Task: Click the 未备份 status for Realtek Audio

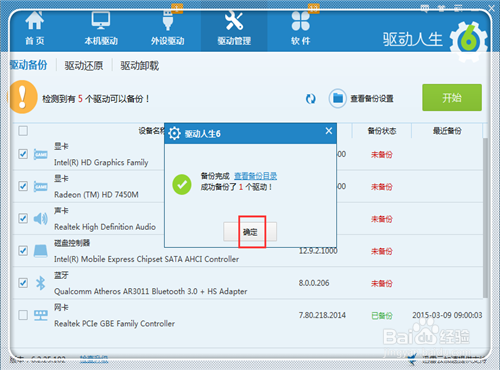Action: pyautogui.click(x=382, y=219)
